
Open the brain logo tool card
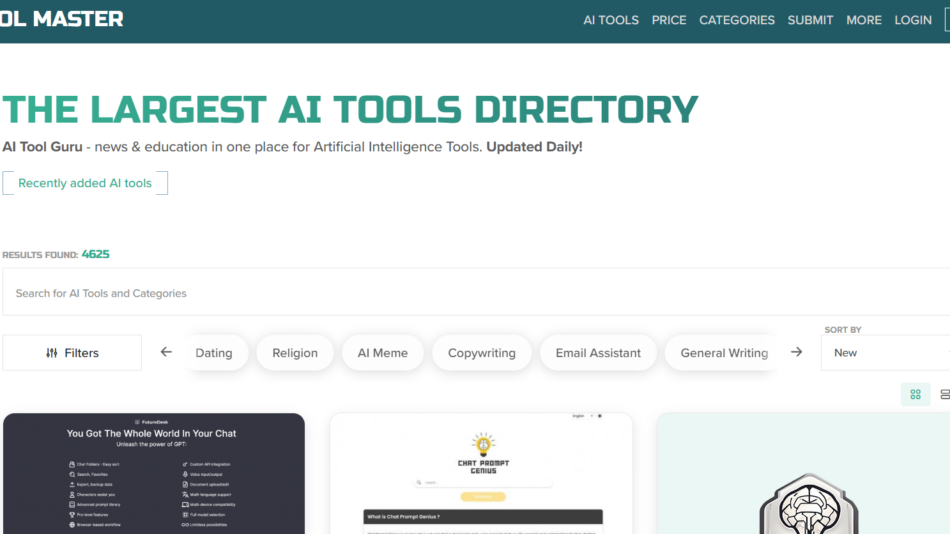click(803, 473)
